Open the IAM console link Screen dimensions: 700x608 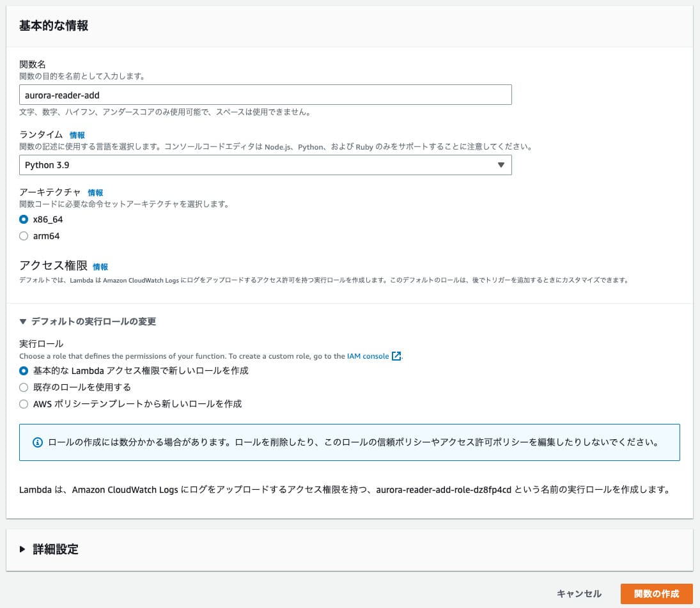coord(368,356)
